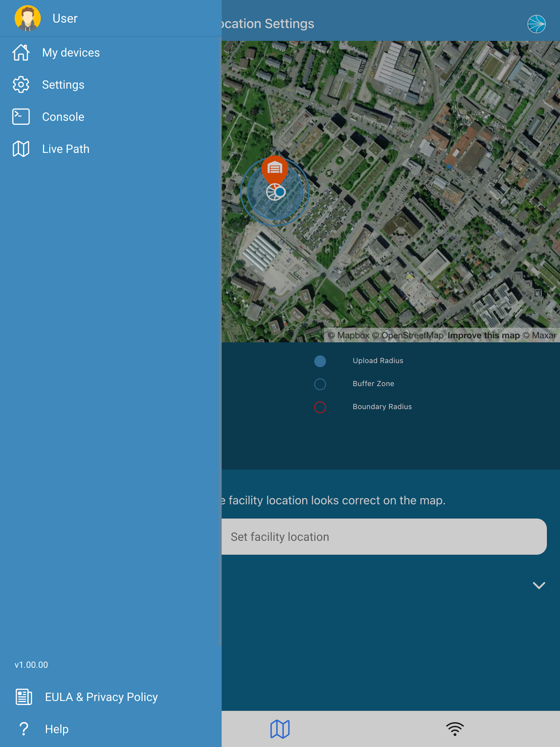Switch to the map tab in bottom bar
560x747 pixels.
[x=280, y=729]
